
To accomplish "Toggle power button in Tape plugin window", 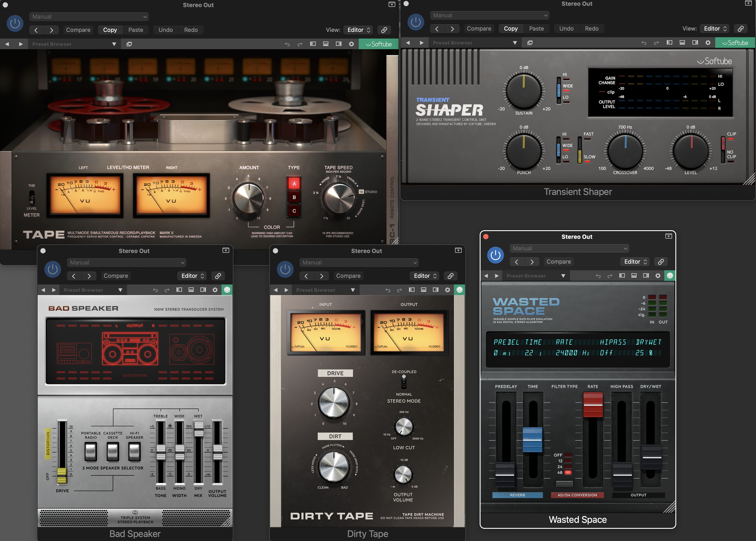I will tap(15, 24).
